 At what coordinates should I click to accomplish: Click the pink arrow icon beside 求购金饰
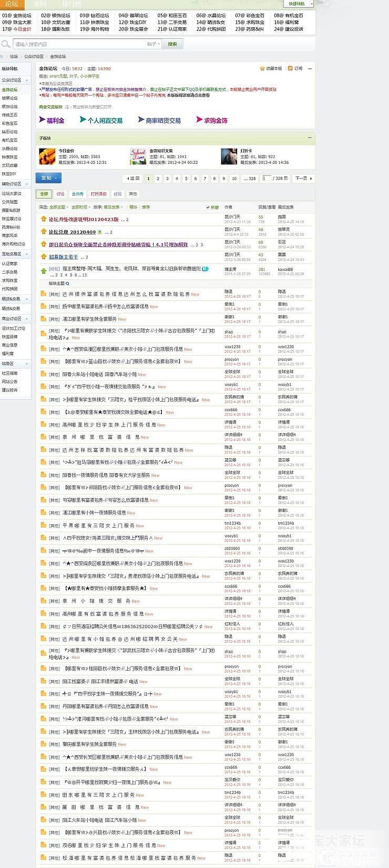click(x=199, y=120)
